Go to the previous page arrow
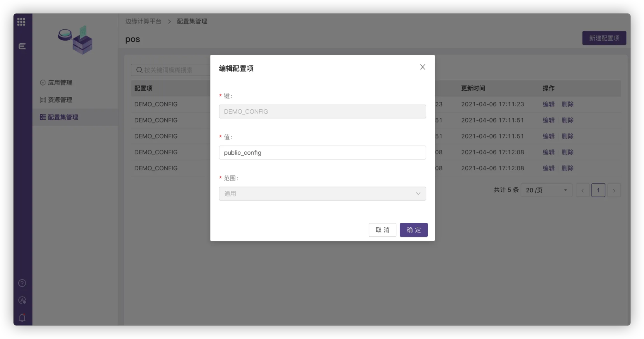Viewport: 644px width, 339px height. click(x=583, y=190)
